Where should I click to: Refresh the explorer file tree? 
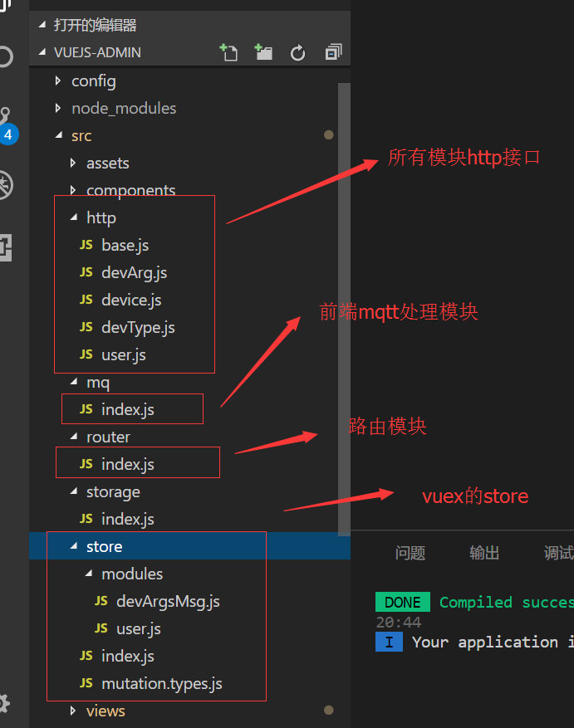298,53
